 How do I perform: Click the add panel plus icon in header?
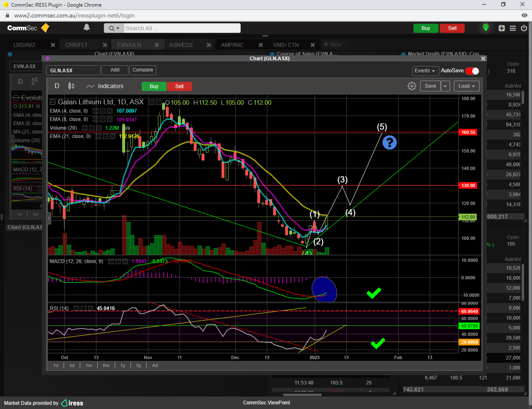pos(502,28)
